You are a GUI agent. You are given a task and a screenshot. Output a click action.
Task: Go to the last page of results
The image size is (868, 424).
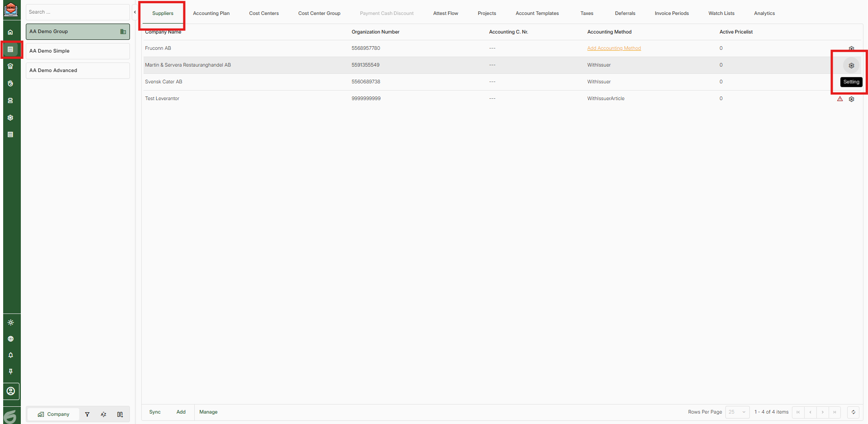click(834, 412)
